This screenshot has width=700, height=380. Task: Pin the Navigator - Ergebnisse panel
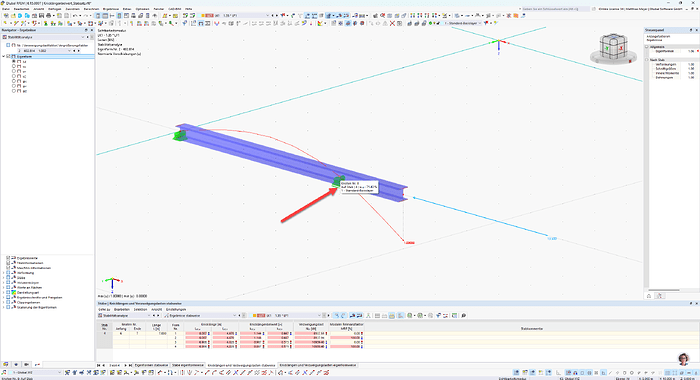click(x=86, y=30)
